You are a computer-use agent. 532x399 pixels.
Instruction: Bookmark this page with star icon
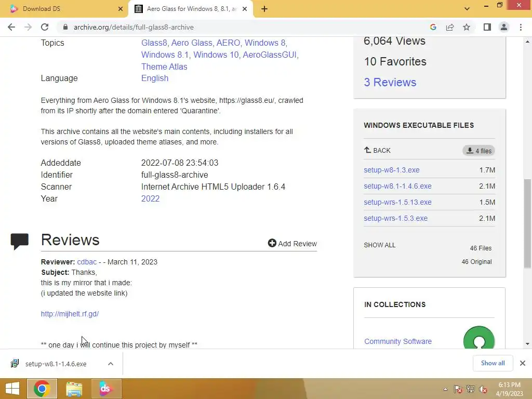pyautogui.click(x=467, y=27)
